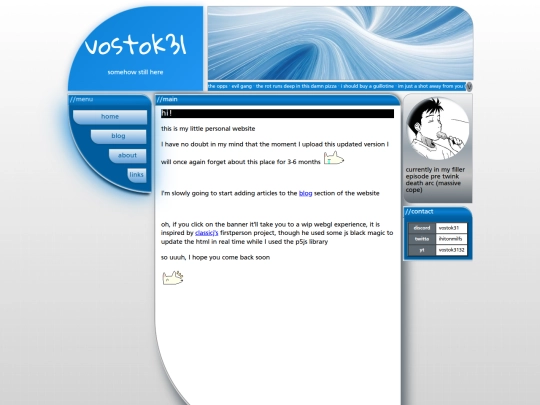
Task: Click the line 'this is my little personal website'
Action: 208,129
